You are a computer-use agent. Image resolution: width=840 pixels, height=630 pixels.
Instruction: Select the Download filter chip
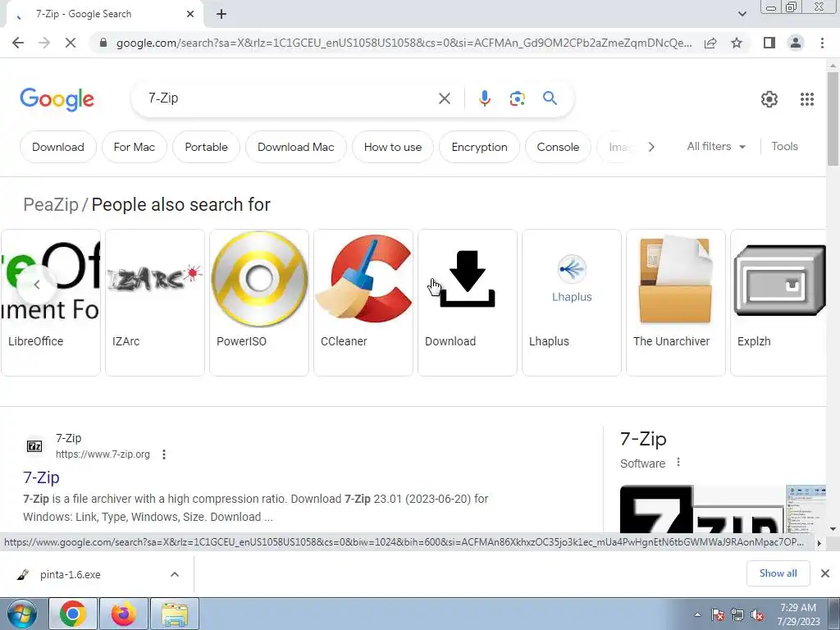click(58, 147)
